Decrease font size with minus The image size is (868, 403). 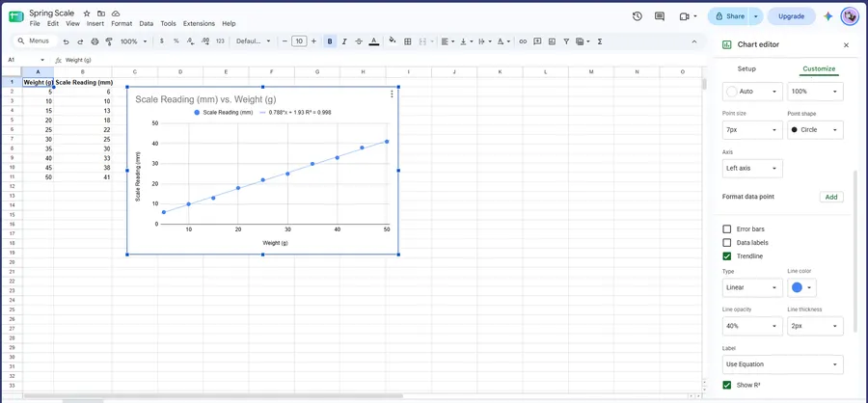[x=284, y=41]
